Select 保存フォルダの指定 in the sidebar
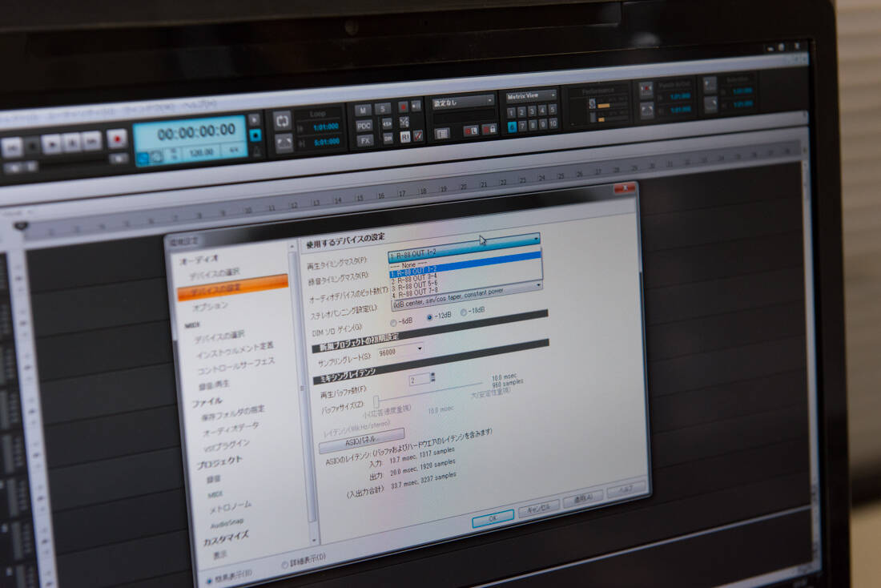 pyautogui.click(x=232, y=413)
